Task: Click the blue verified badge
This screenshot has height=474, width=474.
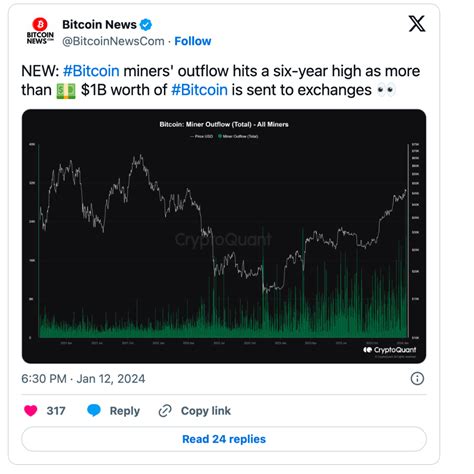Action: click(x=146, y=25)
